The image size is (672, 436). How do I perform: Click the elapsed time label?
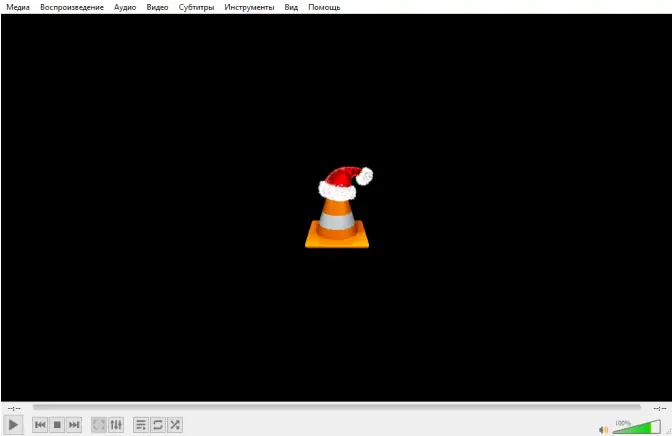tap(14, 408)
